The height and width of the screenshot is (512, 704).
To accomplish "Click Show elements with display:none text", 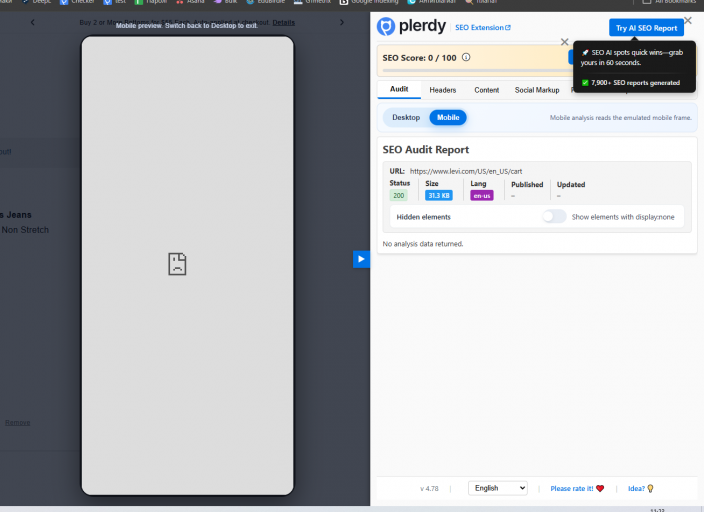I will [623, 217].
